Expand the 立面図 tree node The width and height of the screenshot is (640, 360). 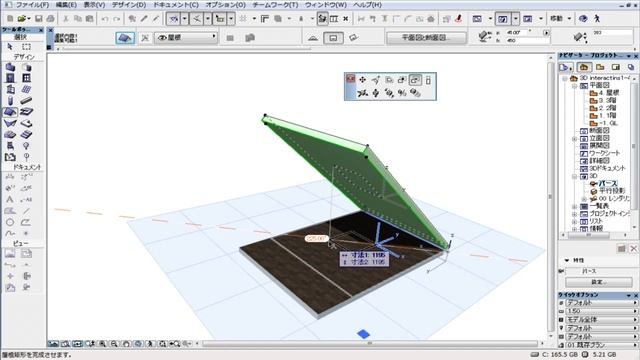(x=574, y=138)
